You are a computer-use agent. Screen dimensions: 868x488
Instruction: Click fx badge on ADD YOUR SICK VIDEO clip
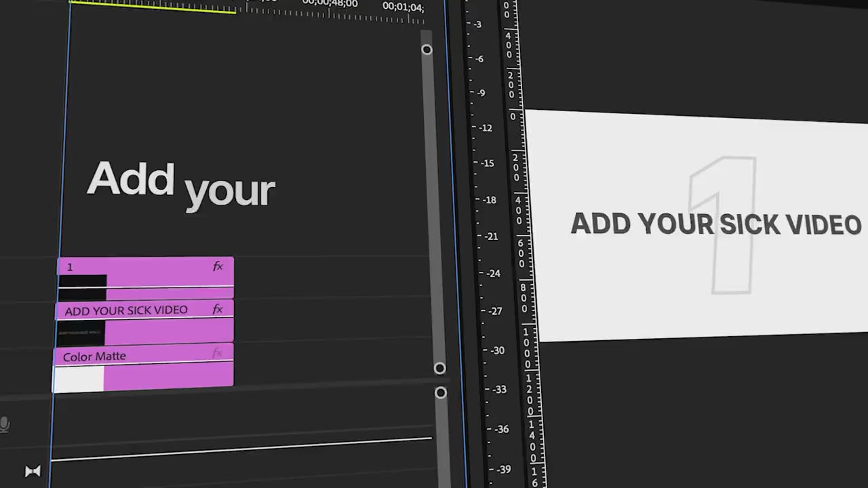coord(218,309)
